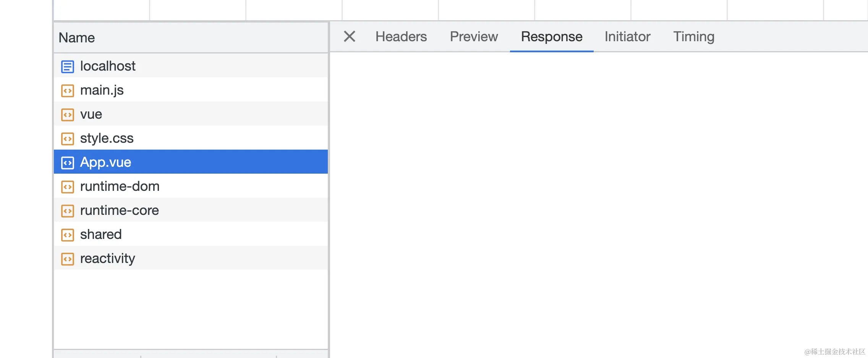
Task: Close the request details panel
Action: pyautogui.click(x=350, y=37)
